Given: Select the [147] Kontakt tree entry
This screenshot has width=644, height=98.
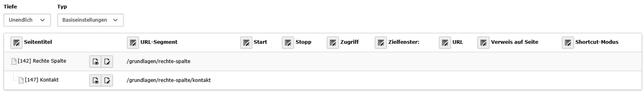Looking at the screenshot, I should [42, 80].
